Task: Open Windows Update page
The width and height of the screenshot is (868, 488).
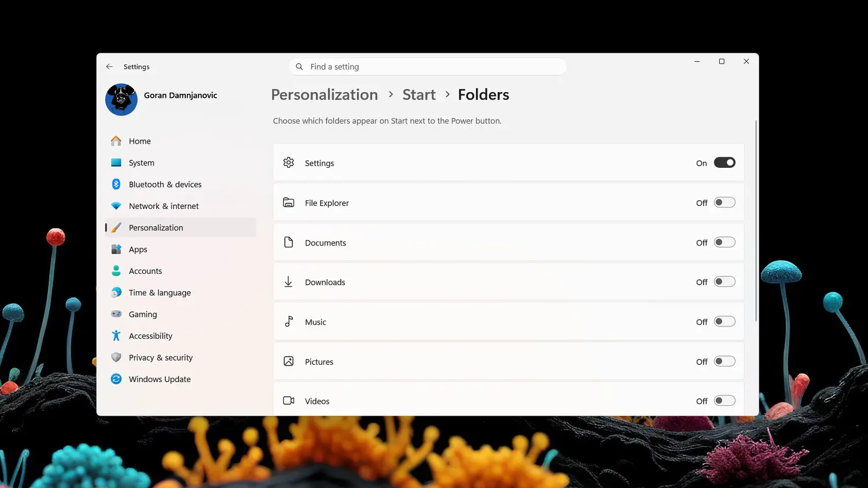Action: 181,379
